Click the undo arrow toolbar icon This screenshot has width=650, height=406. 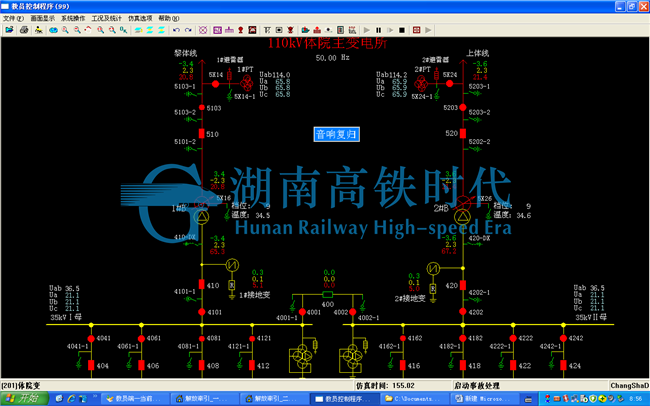(x=176, y=30)
